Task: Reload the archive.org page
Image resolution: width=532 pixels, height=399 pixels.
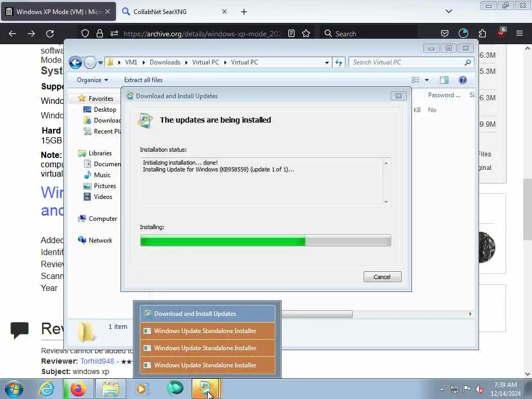Action: tap(50, 34)
